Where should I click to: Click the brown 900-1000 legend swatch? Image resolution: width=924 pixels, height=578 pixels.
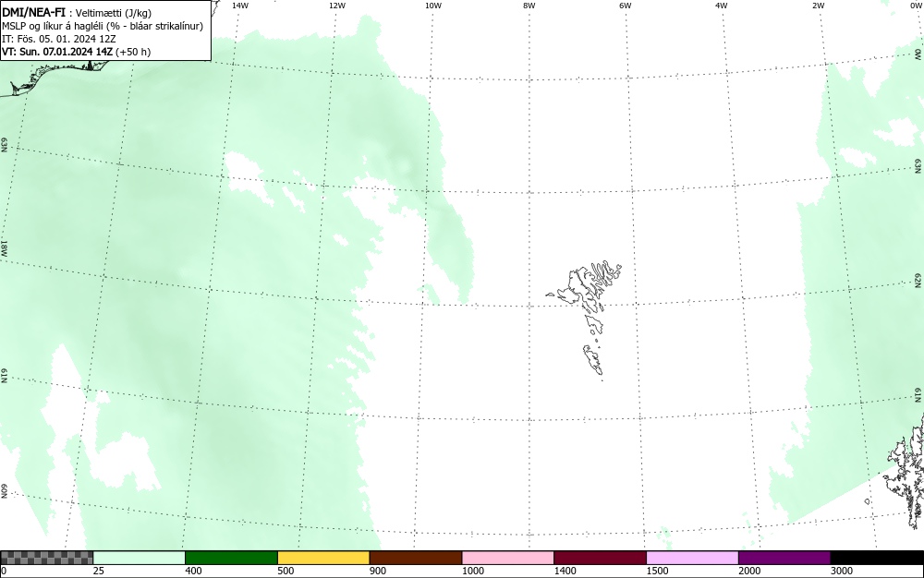416,558
